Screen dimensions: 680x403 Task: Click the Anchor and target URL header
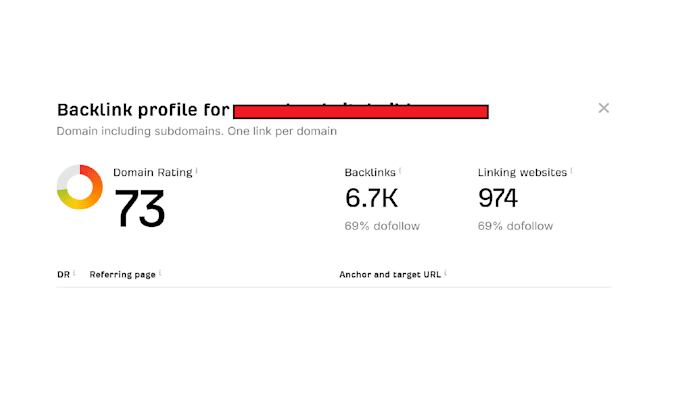pos(389,274)
